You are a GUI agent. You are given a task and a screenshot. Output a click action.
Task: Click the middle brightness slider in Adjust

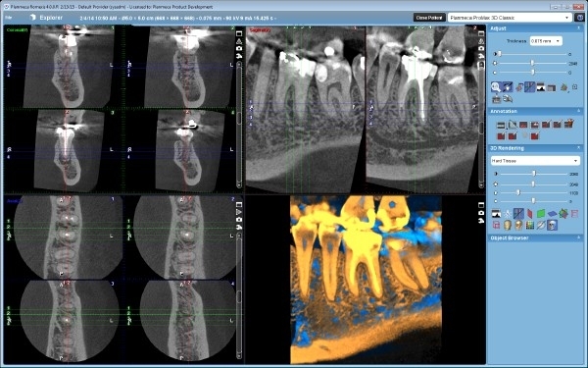pyautogui.click(x=532, y=63)
